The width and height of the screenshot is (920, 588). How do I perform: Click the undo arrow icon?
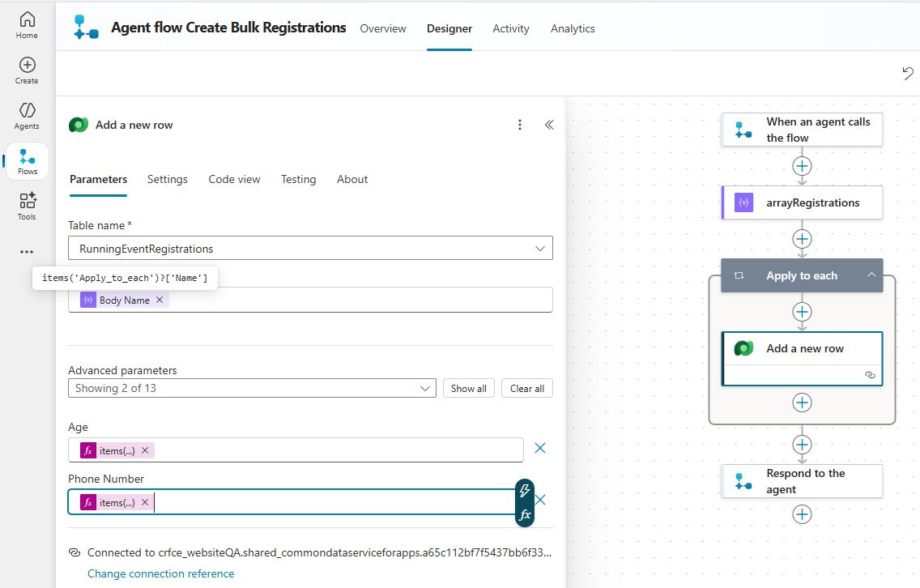[x=908, y=73]
